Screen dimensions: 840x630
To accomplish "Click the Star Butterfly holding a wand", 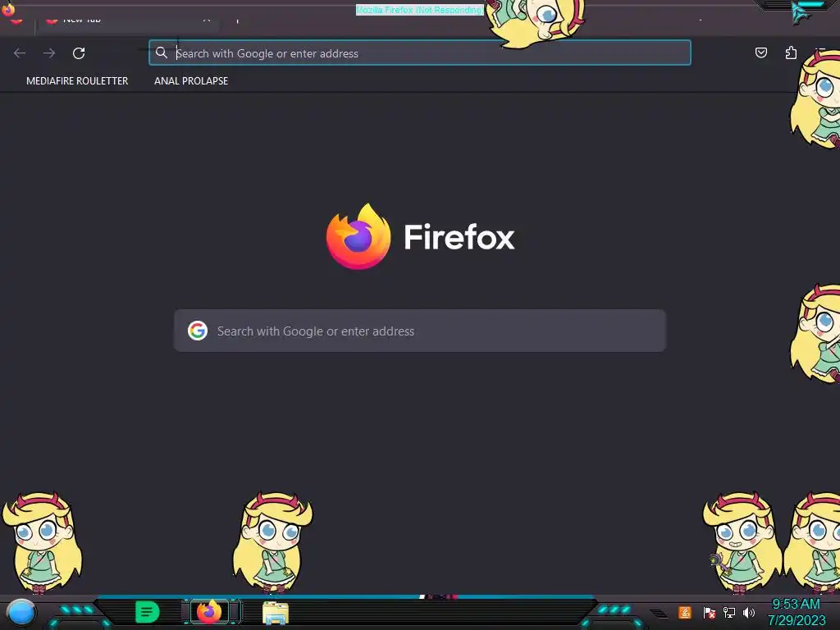I will tap(743, 543).
